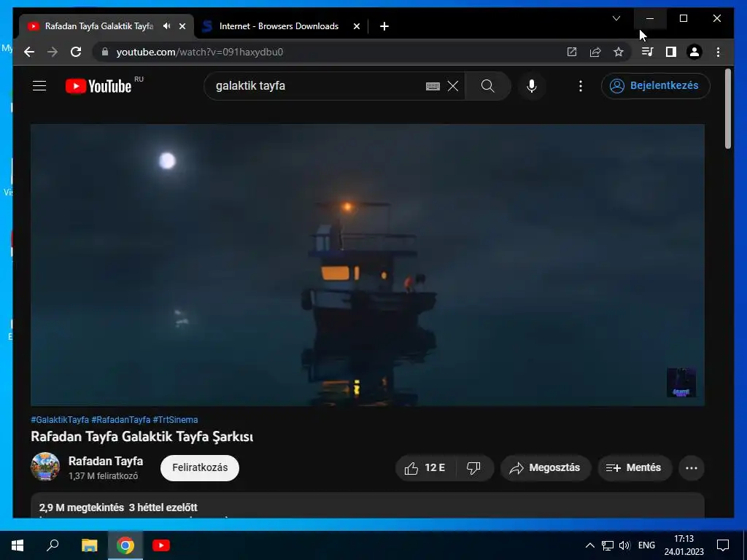Follow the #TrtSinema hashtag
747x560 pixels.
pos(175,419)
